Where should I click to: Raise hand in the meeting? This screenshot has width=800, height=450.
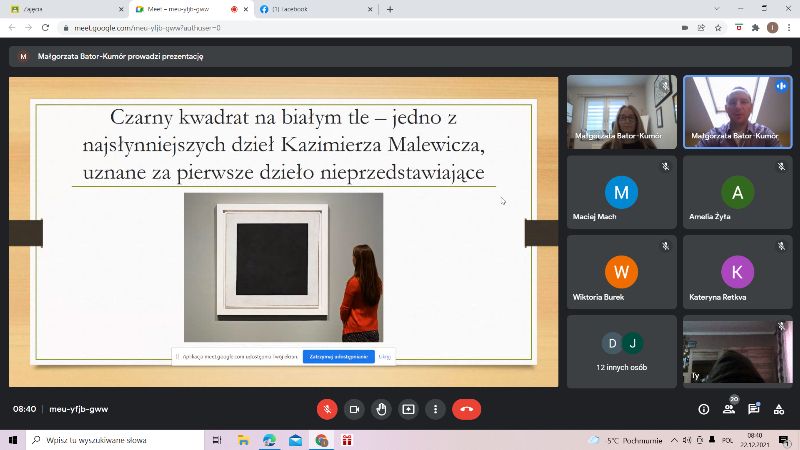click(x=381, y=409)
